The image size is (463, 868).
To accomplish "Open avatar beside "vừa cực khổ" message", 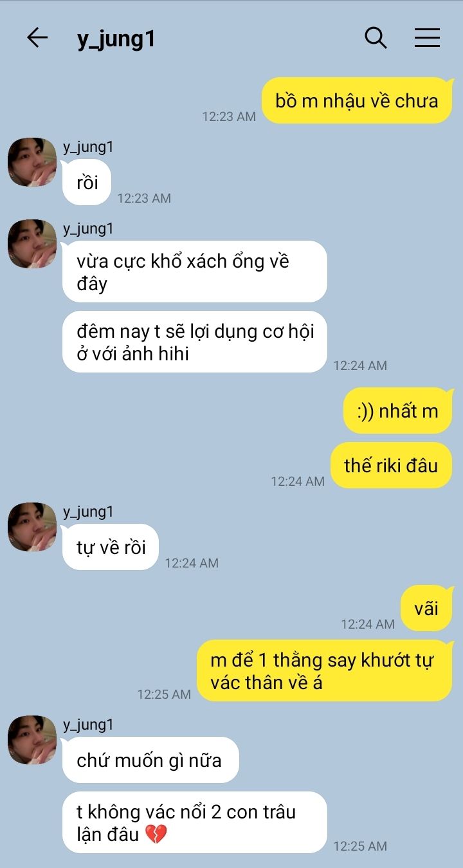I will (32, 244).
